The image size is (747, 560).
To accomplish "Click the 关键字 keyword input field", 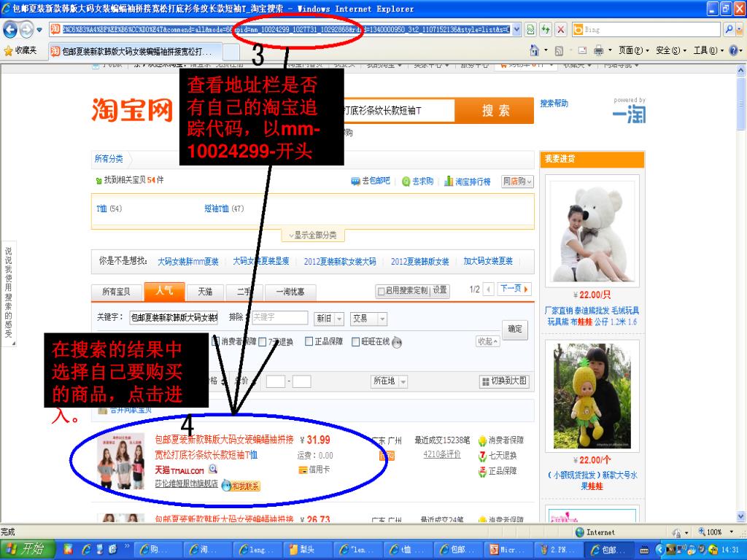I will pos(174,318).
